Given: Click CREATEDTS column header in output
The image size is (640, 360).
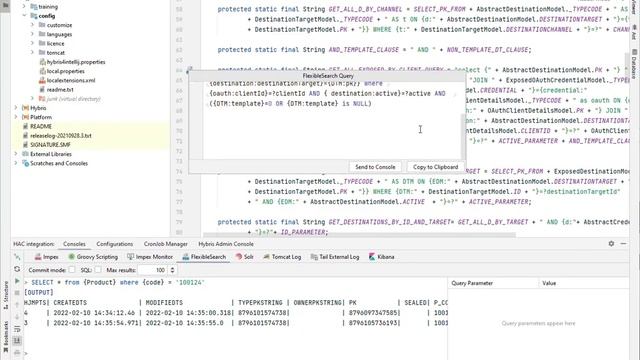Looking at the screenshot, I should pos(70,302).
